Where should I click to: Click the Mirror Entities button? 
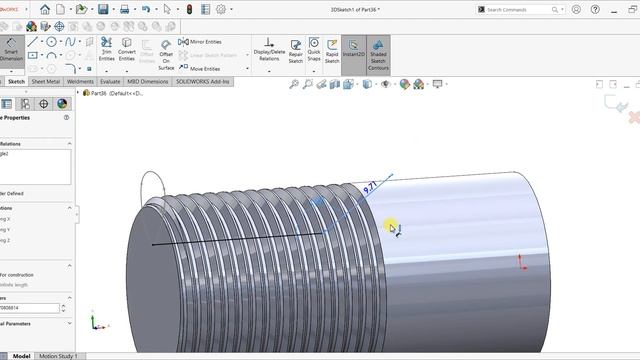(x=200, y=42)
